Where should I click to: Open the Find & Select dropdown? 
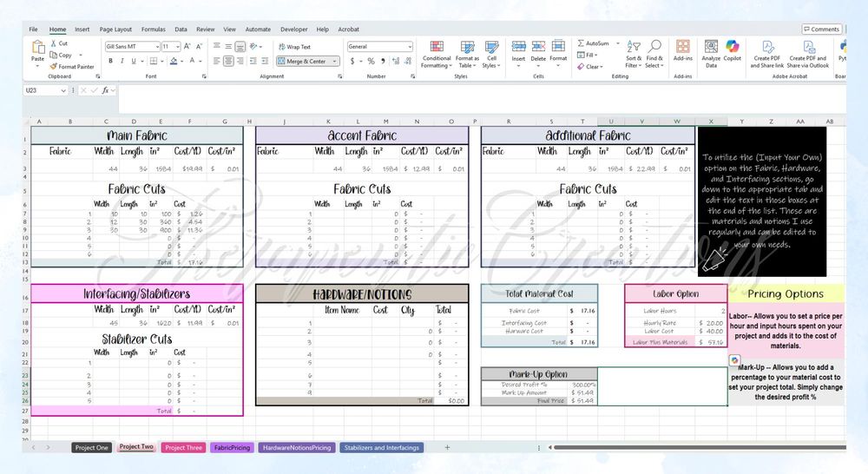(654, 55)
